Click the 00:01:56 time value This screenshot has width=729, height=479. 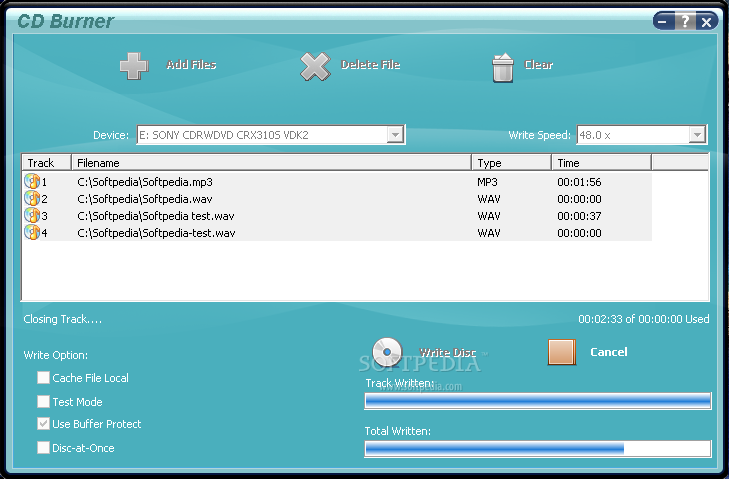pos(579,182)
